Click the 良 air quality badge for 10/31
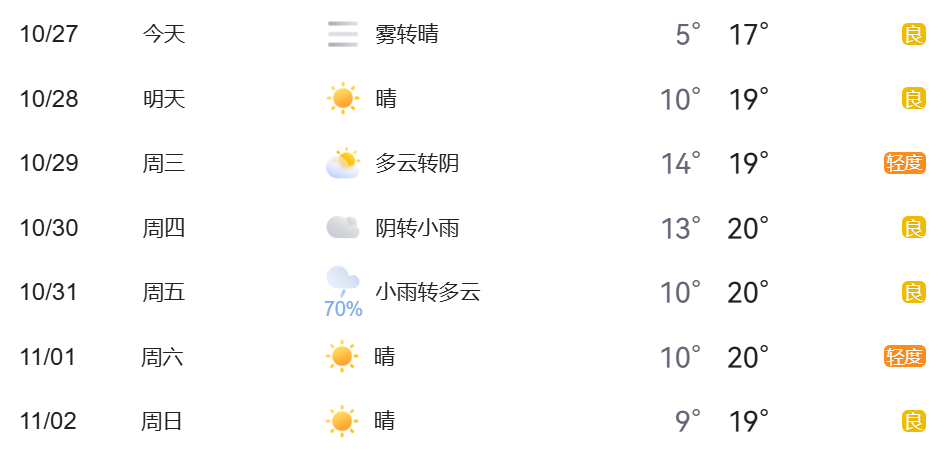This screenshot has height=452, width=945. tap(913, 292)
